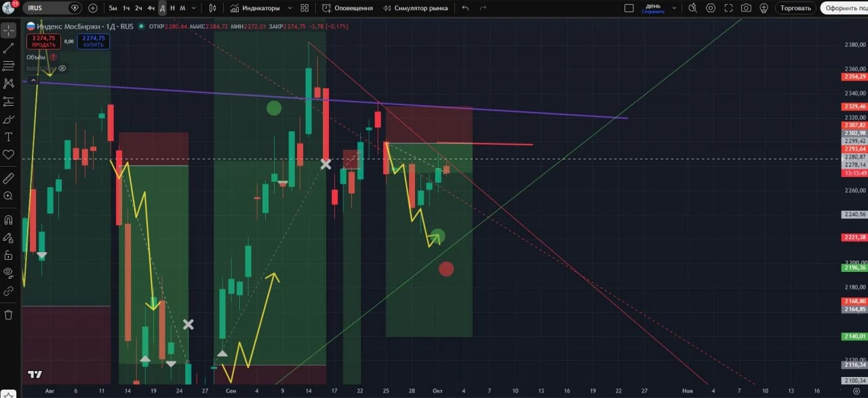Click the Объём indicator red warning icon

click(54, 57)
